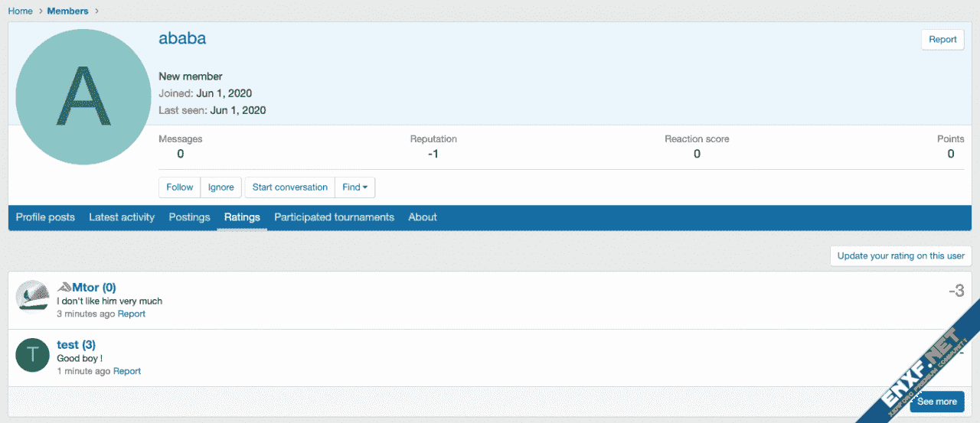Go to Home breadcrumb link
980x423 pixels.
(21, 11)
